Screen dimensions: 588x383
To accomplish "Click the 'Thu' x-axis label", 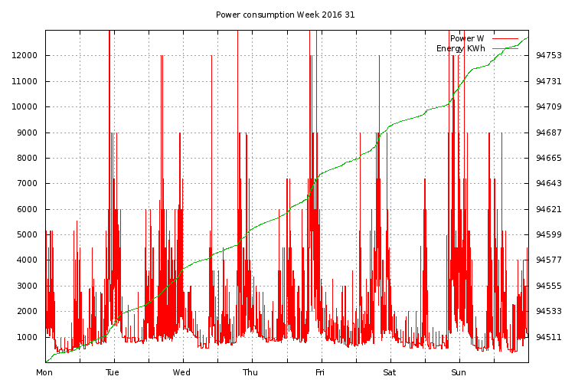I will tap(250, 372).
